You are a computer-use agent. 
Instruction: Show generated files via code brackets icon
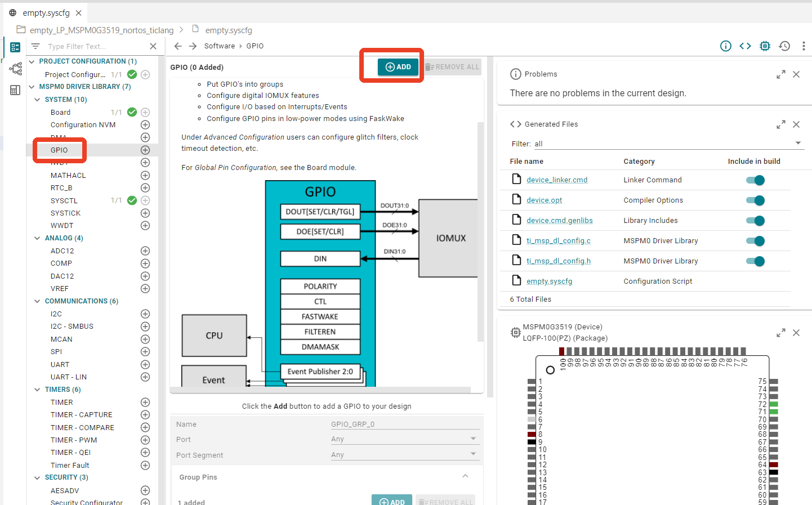(745, 46)
